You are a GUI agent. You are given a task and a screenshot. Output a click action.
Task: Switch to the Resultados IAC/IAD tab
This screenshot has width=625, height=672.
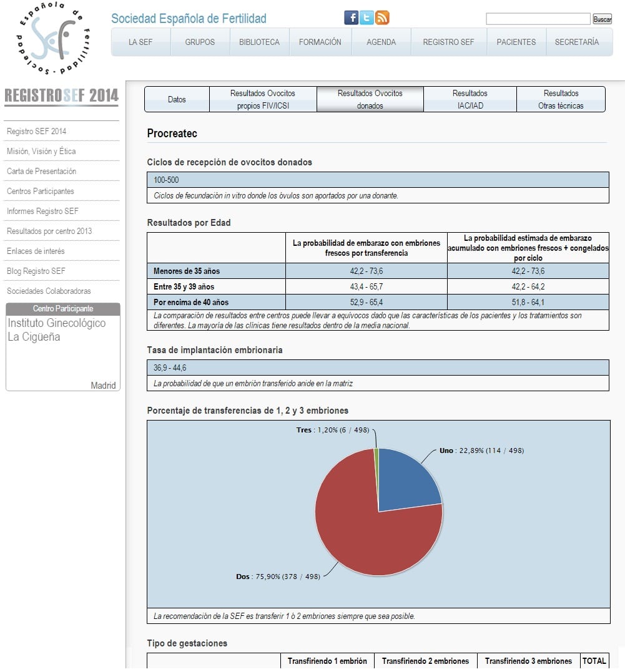click(470, 99)
